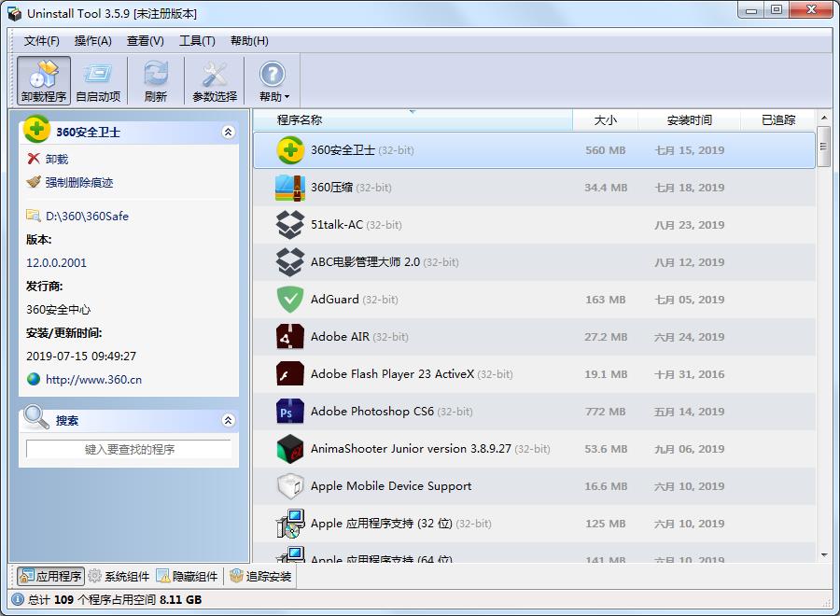Open the 工具(T) menu
The width and height of the screenshot is (840, 616).
(198, 41)
